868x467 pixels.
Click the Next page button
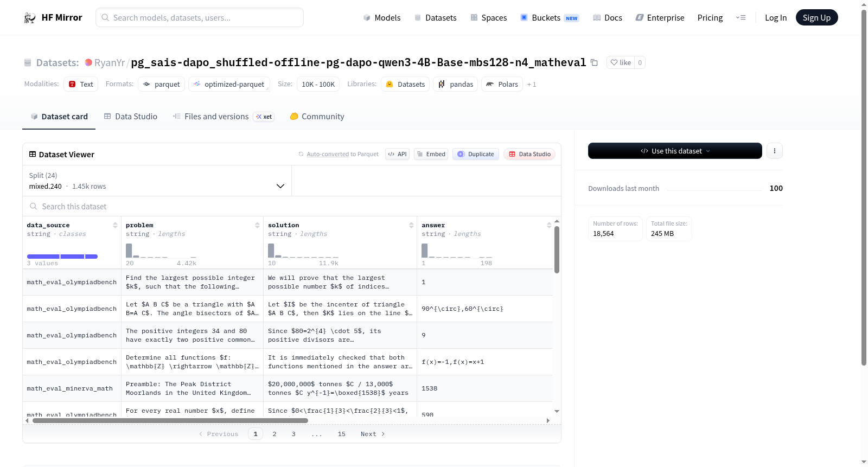tap(373, 434)
